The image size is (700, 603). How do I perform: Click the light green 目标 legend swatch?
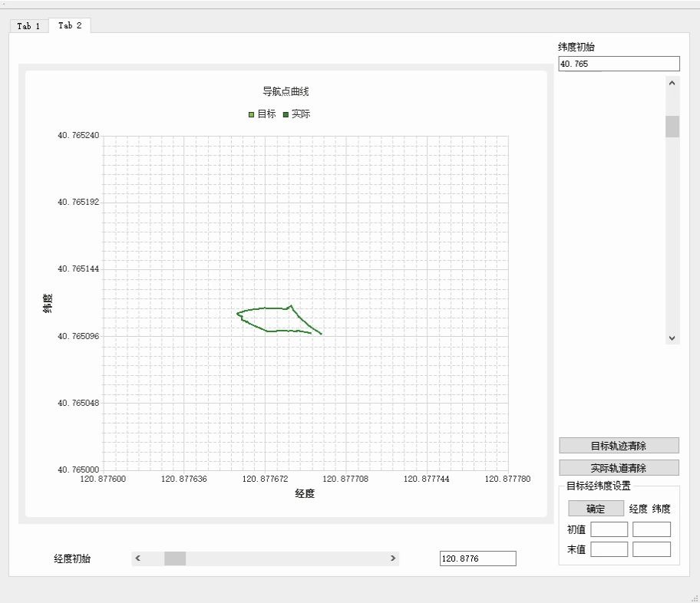pos(250,114)
